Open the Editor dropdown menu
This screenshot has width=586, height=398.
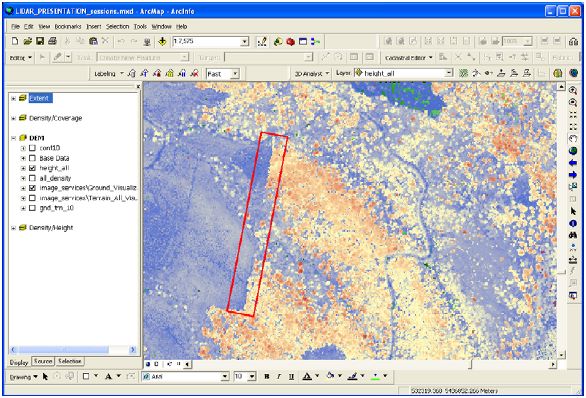tap(20, 58)
